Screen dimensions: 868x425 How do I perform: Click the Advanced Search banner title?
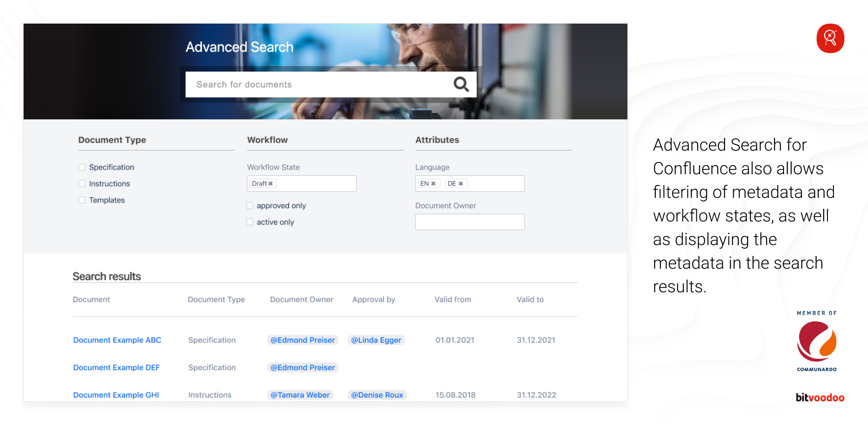(x=239, y=47)
